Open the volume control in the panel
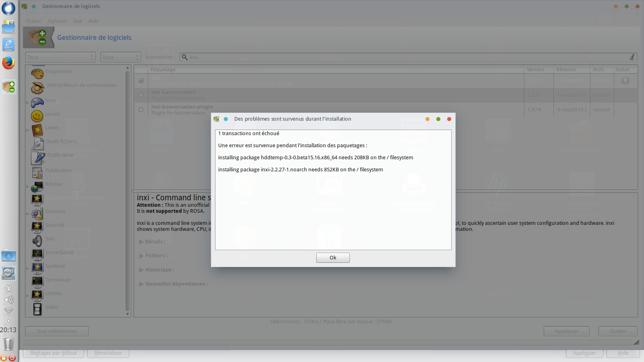The width and height of the screenshot is (644, 362). click(8, 300)
